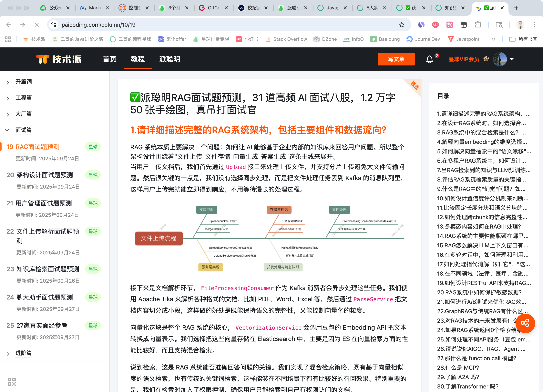Click the 写文章 button
The height and width of the screenshot is (392, 543).
click(396, 59)
